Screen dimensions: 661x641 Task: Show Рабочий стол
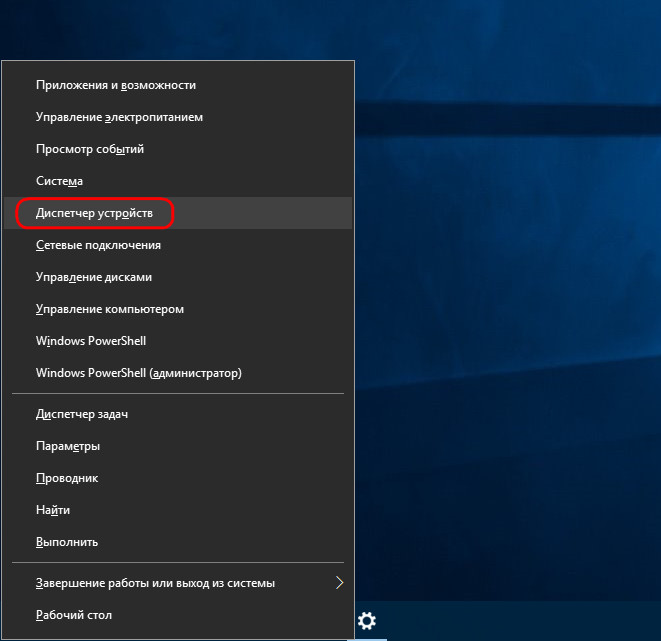pos(177,615)
